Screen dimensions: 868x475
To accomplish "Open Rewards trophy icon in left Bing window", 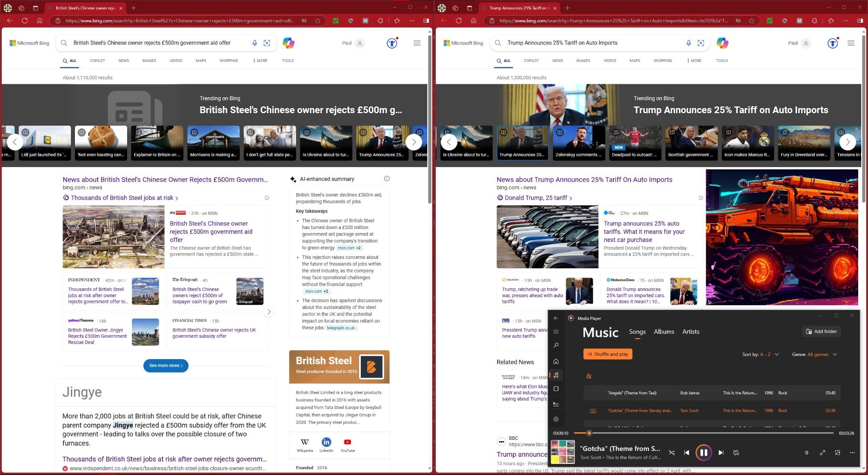I will (x=392, y=43).
